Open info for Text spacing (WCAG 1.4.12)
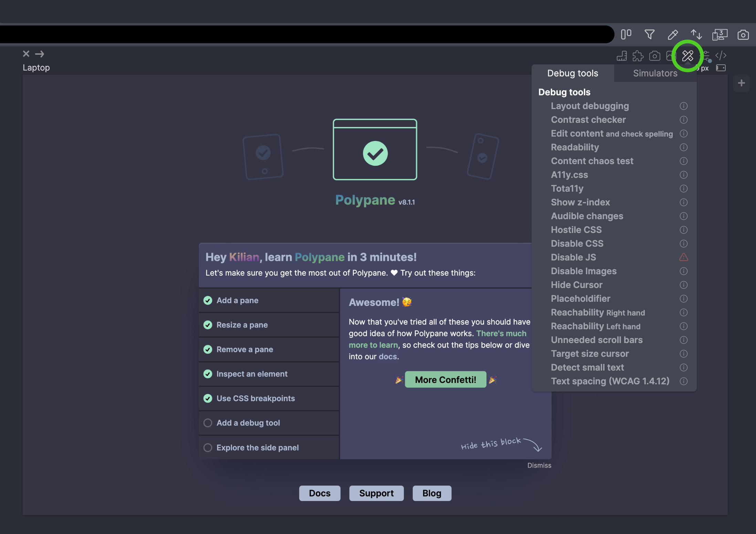Viewport: 756px width, 534px height. coord(684,381)
